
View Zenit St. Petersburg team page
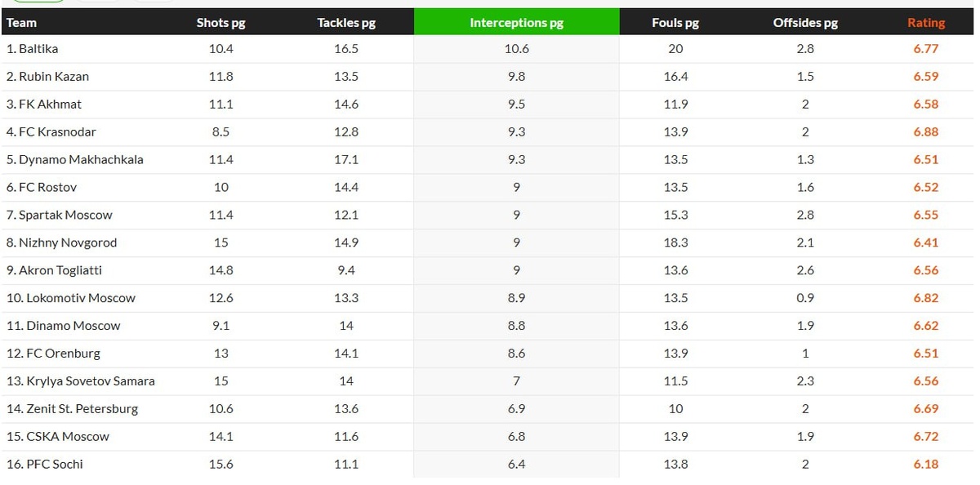(82, 409)
